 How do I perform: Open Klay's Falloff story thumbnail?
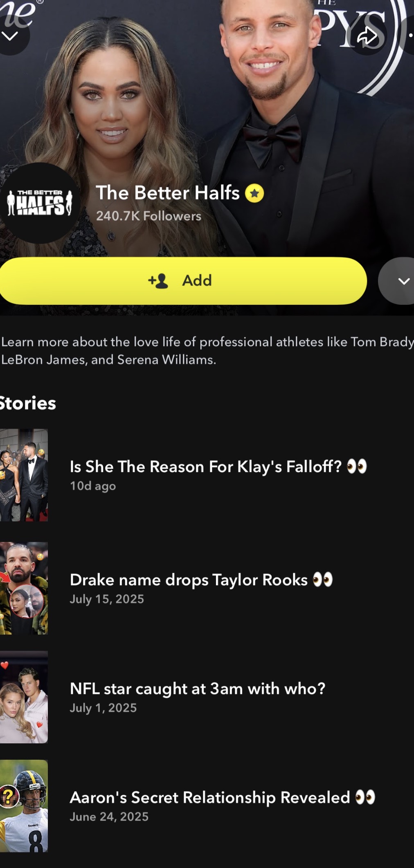tap(24, 475)
